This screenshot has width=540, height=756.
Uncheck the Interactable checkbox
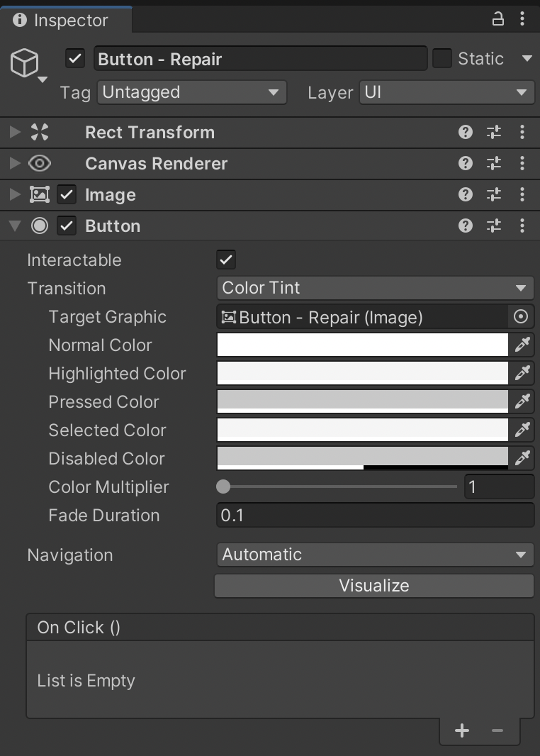click(226, 260)
